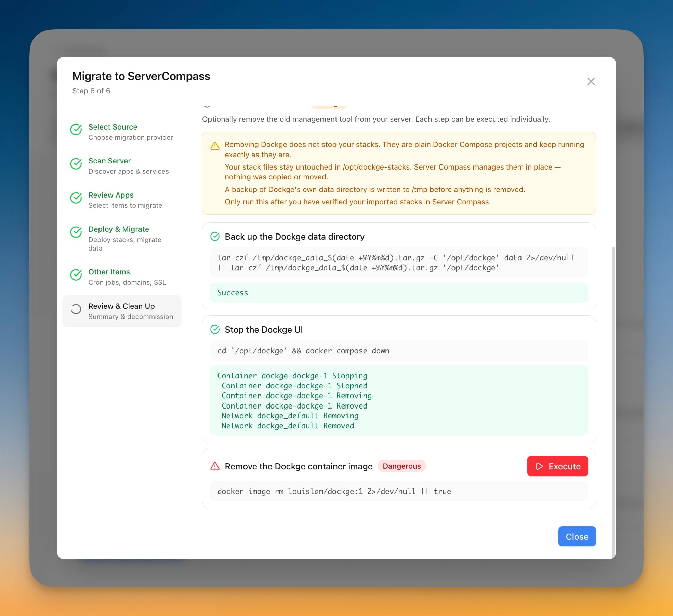Click the success check beside Back up the Dockge data directory
The height and width of the screenshot is (616, 673).
point(215,237)
